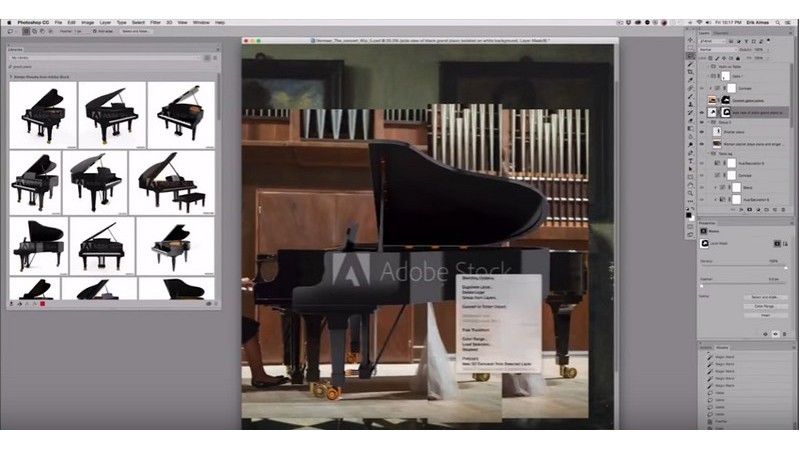Select the piano with bench stock thumbnail
The width and height of the screenshot is (800, 450).
[172, 183]
